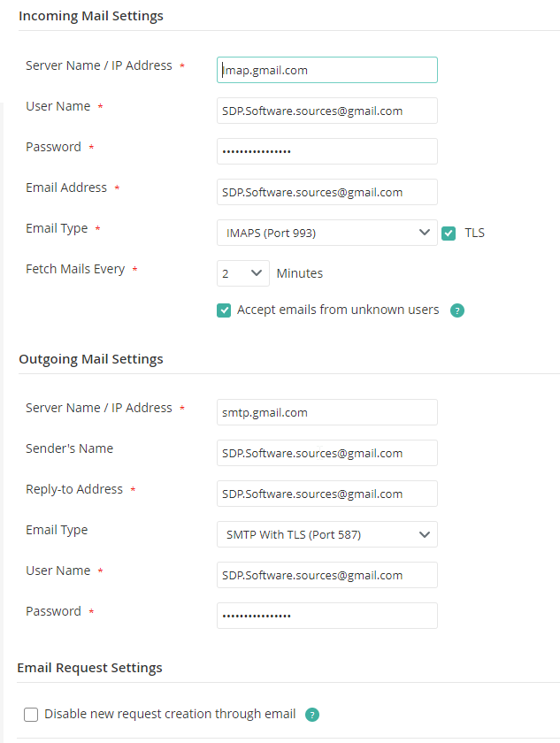This screenshot has width=560, height=743.
Task: Click the Outgoing Mail Settings heading
Action: tap(91, 359)
